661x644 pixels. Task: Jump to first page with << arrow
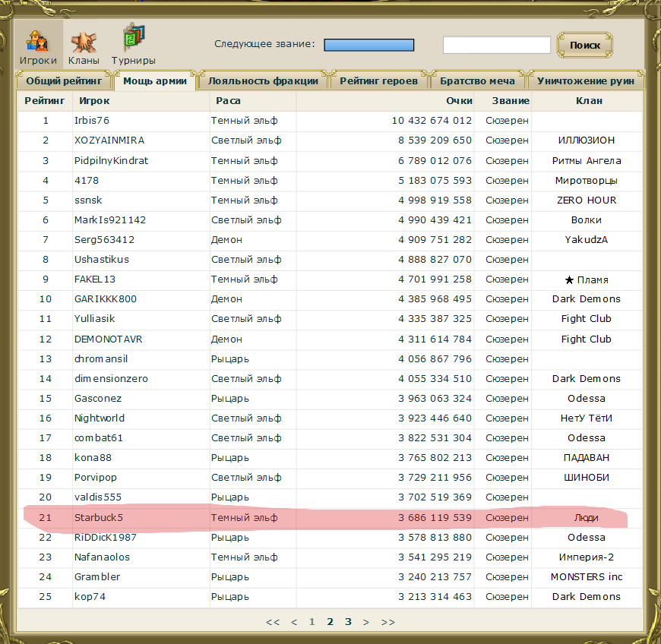coord(273,622)
